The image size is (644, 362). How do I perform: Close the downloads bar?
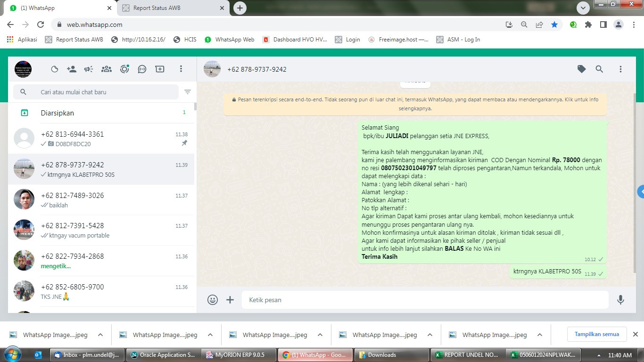[x=635, y=334]
